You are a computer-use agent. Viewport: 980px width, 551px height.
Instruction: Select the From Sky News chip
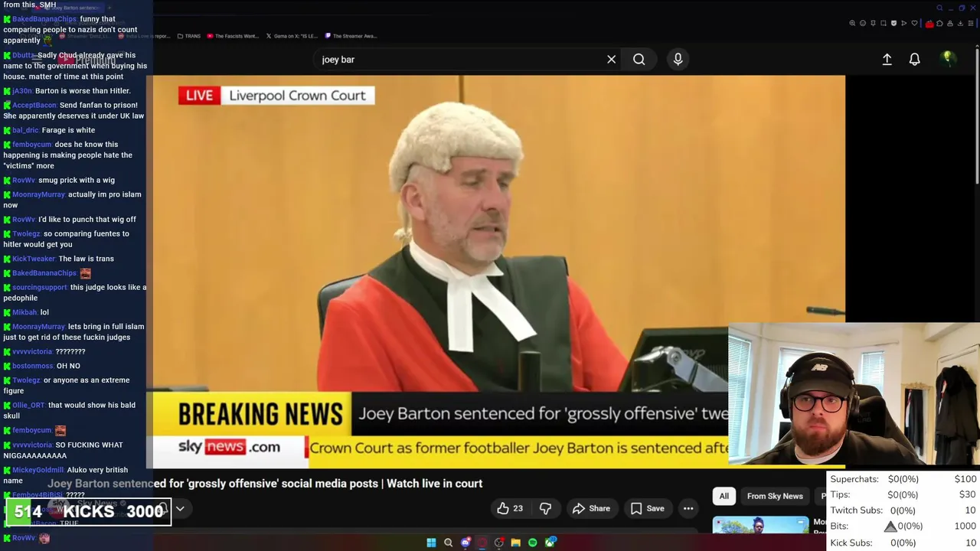(775, 496)
